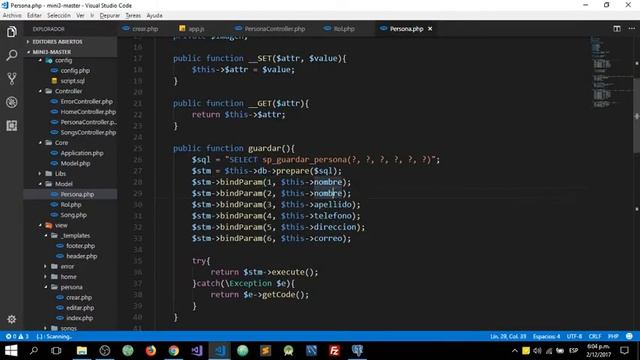640x360 pixels.
Task: Launch Chrome from the taskbar
Action: (174, 351)
